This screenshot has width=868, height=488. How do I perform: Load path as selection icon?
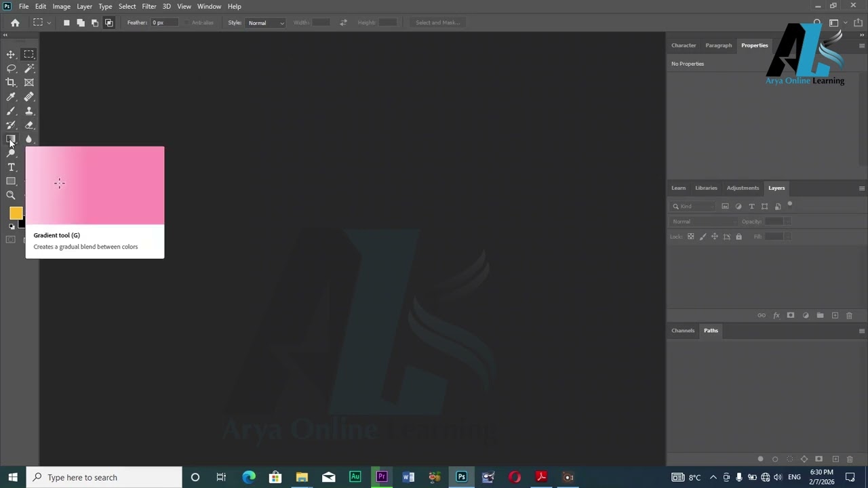click(789, 459)
